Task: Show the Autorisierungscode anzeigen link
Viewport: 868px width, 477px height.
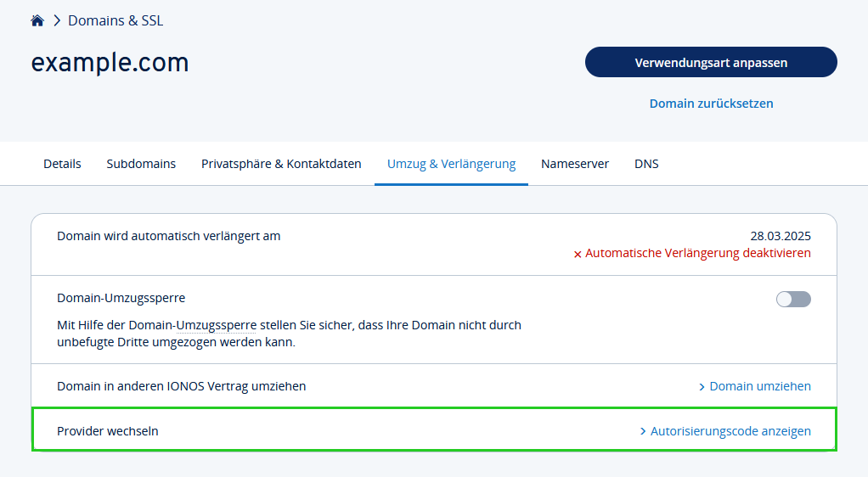Action: [730, 431]
